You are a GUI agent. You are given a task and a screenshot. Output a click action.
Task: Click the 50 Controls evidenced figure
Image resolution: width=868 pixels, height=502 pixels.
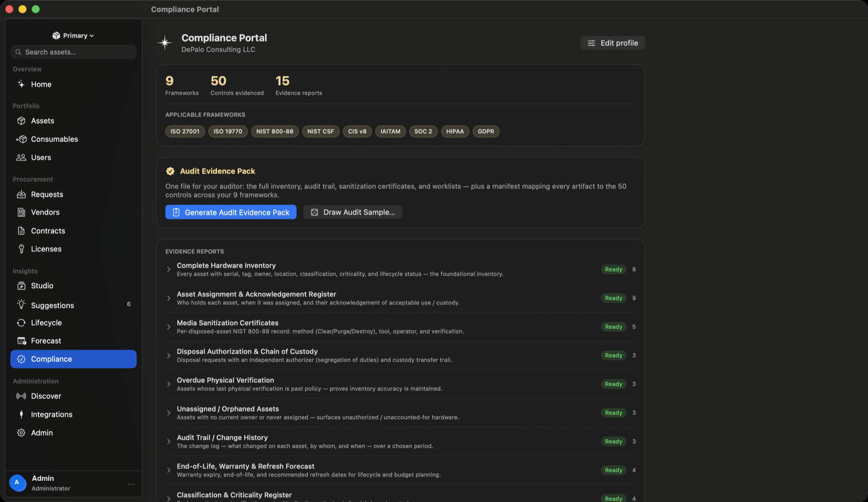(218, 81)
